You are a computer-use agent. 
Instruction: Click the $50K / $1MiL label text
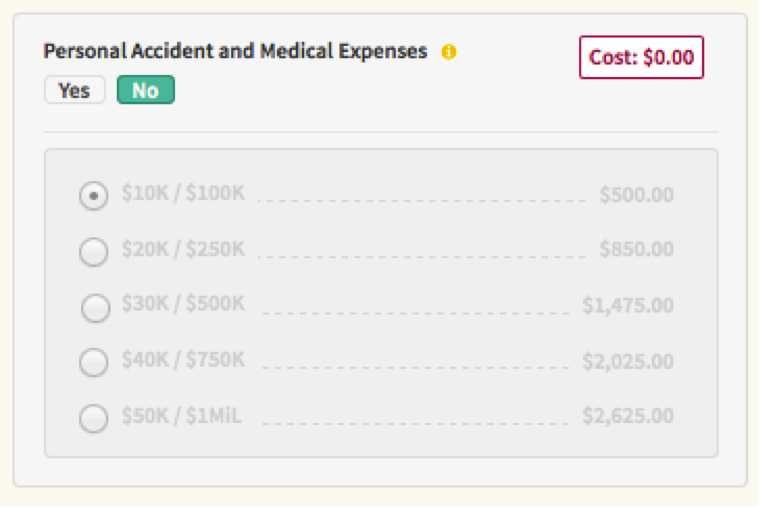pos(183,415)
